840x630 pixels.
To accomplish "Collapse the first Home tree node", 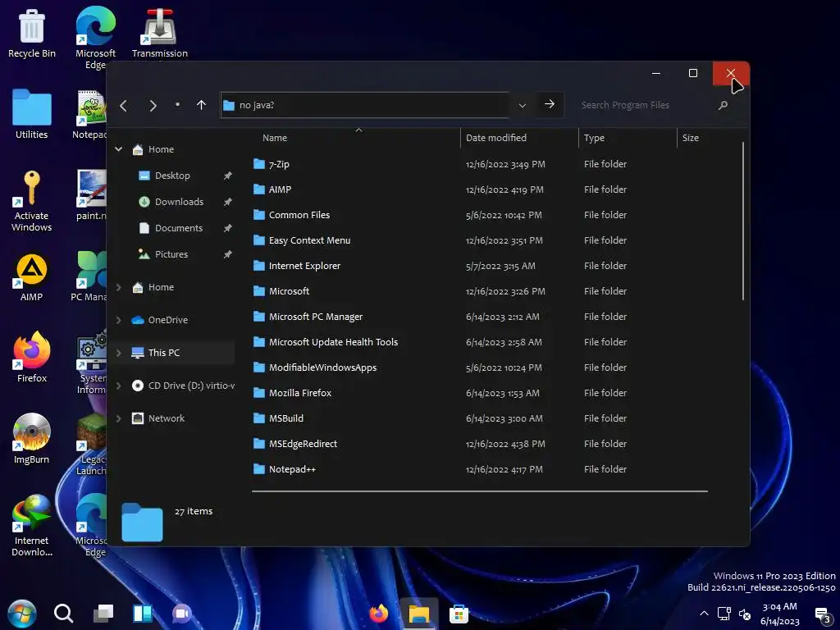I will [119, 149].
